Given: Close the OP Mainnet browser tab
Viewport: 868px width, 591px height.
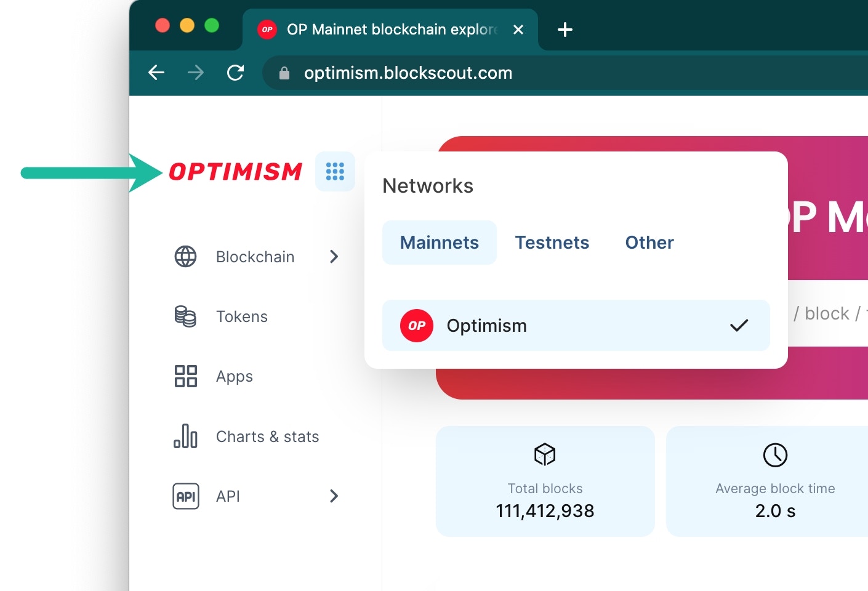Looking at the screenshot, I should coord(518,30).
